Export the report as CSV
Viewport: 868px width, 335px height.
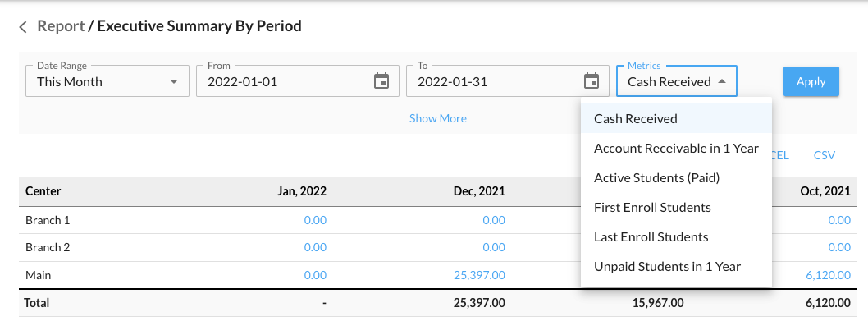pyautogui.click(x=825, y=154)
